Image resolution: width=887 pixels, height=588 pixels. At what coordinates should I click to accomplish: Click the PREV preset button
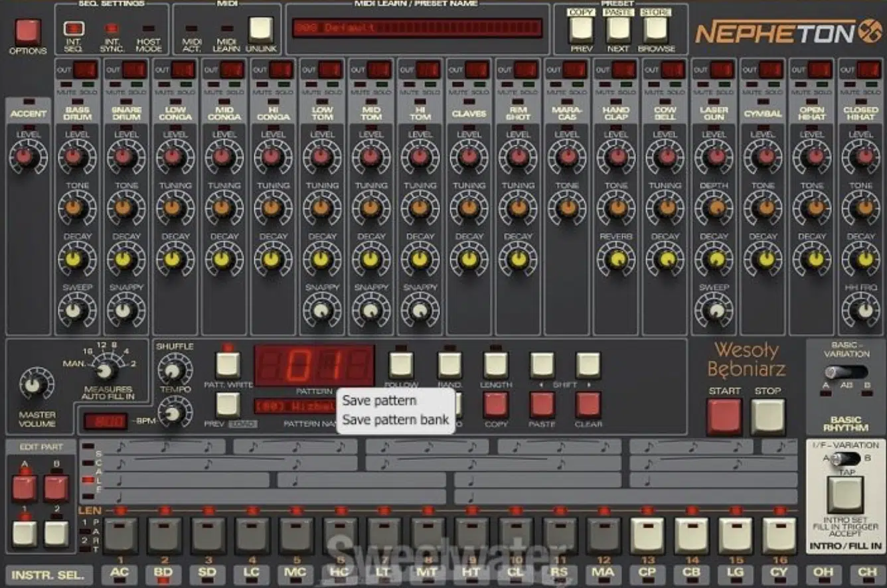[581, 31]
